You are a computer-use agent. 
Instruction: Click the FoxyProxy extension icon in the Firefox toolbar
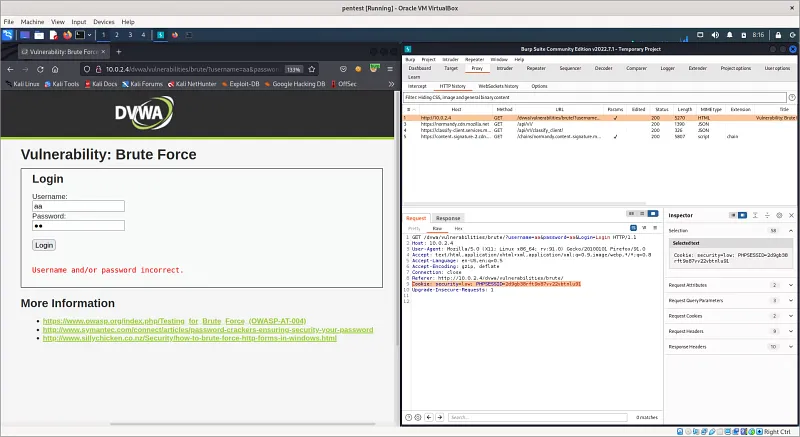pos(374,69)
